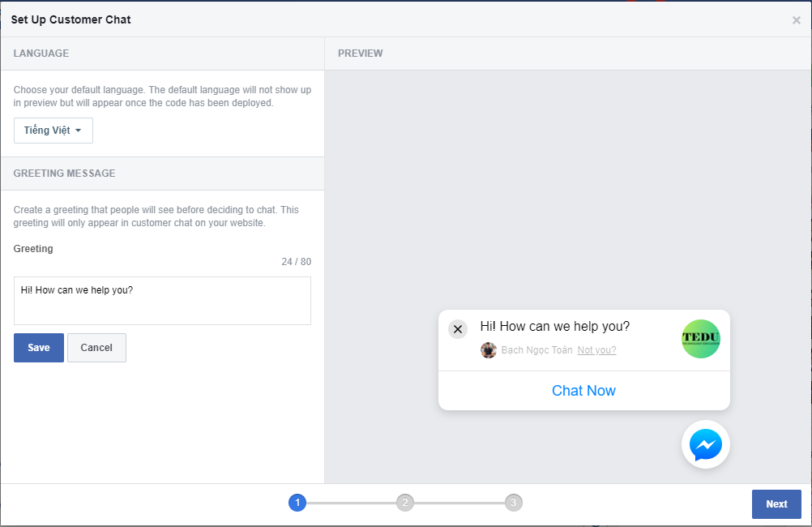The width and height of the screenshot is (812, 527).
Task: Click the blue Messenger bubble icon
Action: click(705, 444)
